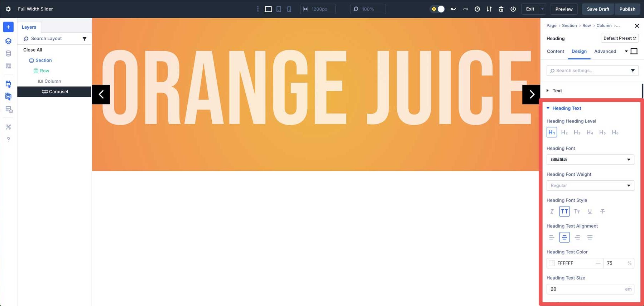Image resolution: width=644 pixels, height=306 pixels.
Task: Click the square panel layout icon beside Advanced
Action: 634,51
